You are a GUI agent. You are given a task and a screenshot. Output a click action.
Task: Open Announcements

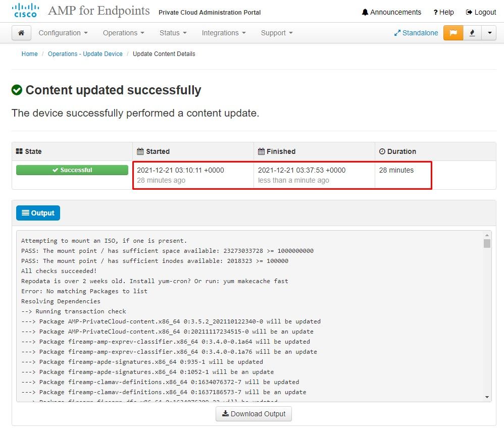[391, 12]
